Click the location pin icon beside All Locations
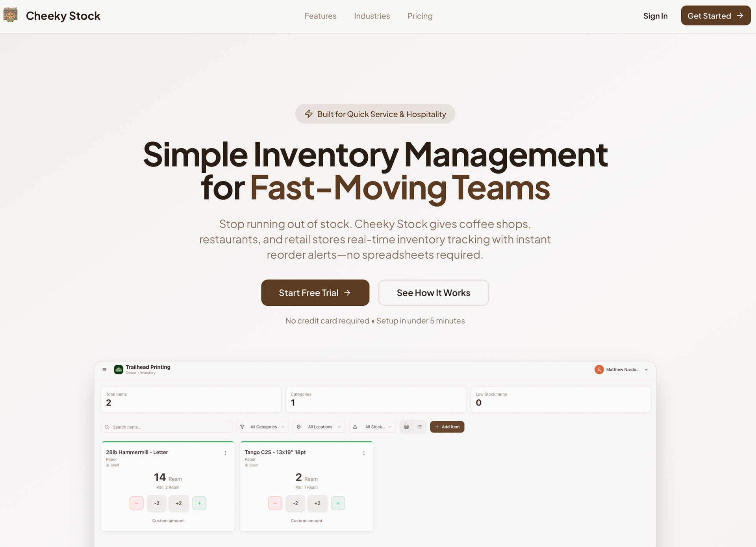This screenshot has width=756, height=547. click(299, 427)
